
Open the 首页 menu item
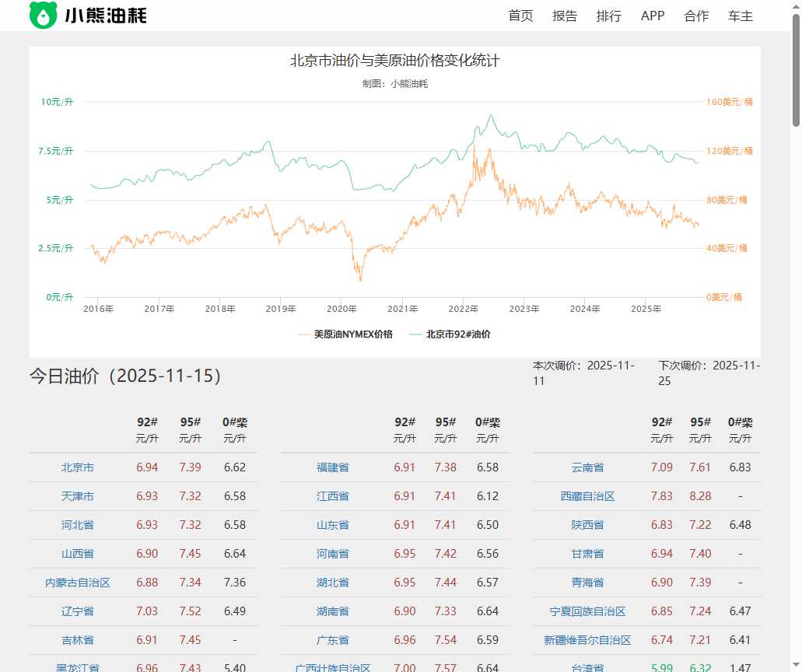tap(520, 16)
